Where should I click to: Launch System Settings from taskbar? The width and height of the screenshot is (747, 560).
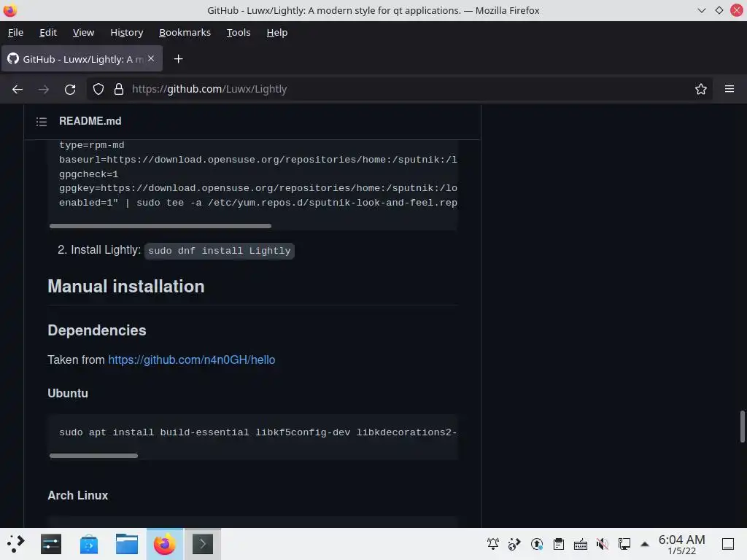(51, 544)
